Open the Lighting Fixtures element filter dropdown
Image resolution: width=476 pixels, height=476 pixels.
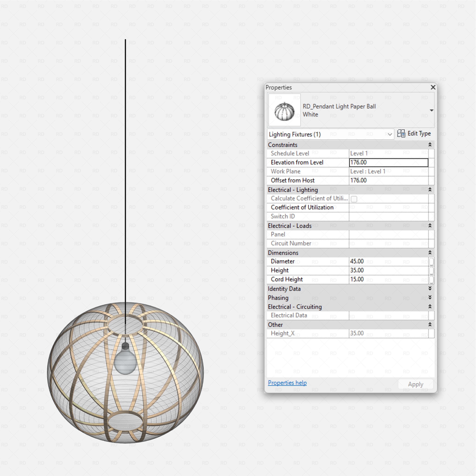click(x=390, y=134)
